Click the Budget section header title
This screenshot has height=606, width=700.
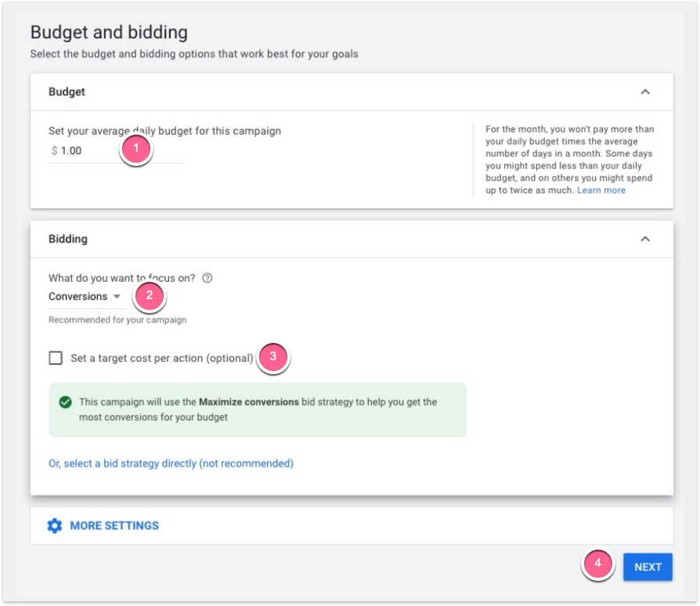point(67,92)
